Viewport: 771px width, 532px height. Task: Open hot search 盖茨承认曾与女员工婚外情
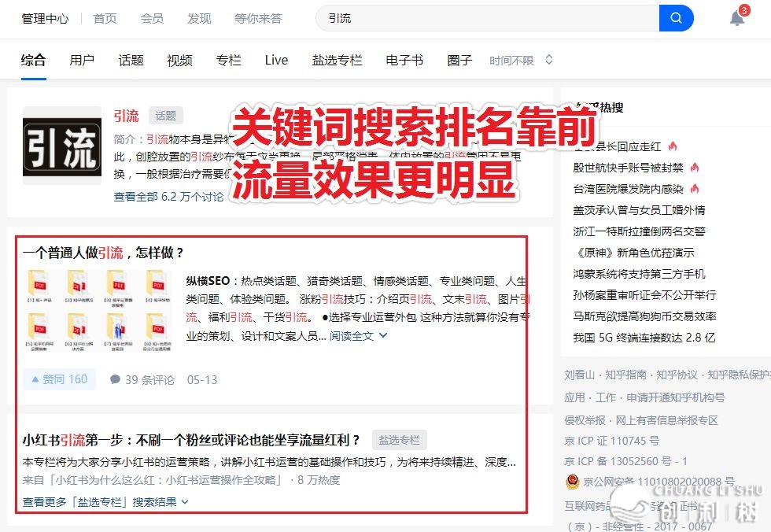[639, 210]
